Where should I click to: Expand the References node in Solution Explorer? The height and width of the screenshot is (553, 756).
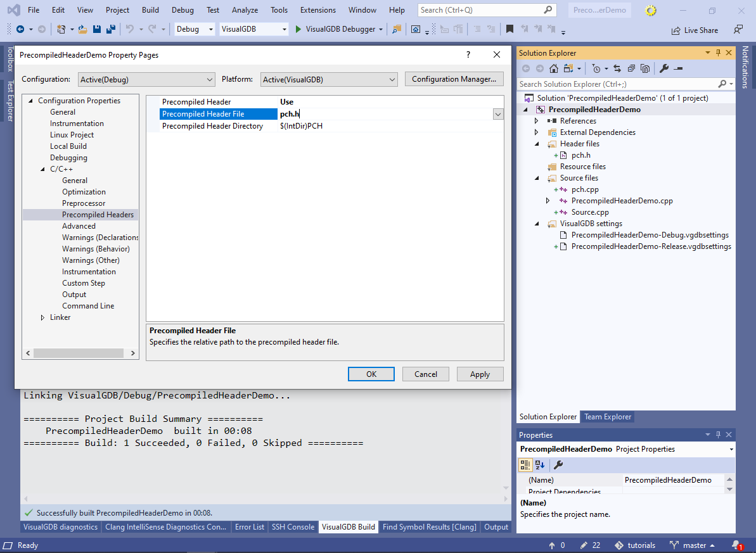(537, 121)
